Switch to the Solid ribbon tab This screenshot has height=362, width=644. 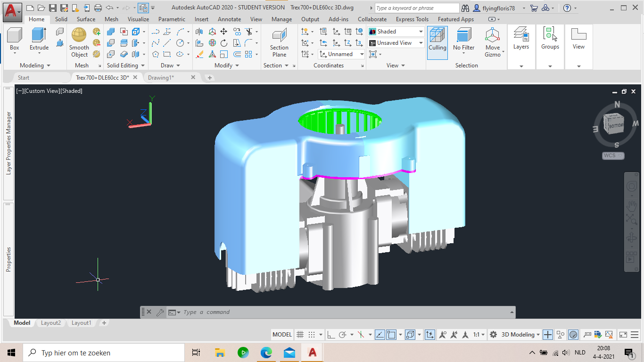point(61,19)
